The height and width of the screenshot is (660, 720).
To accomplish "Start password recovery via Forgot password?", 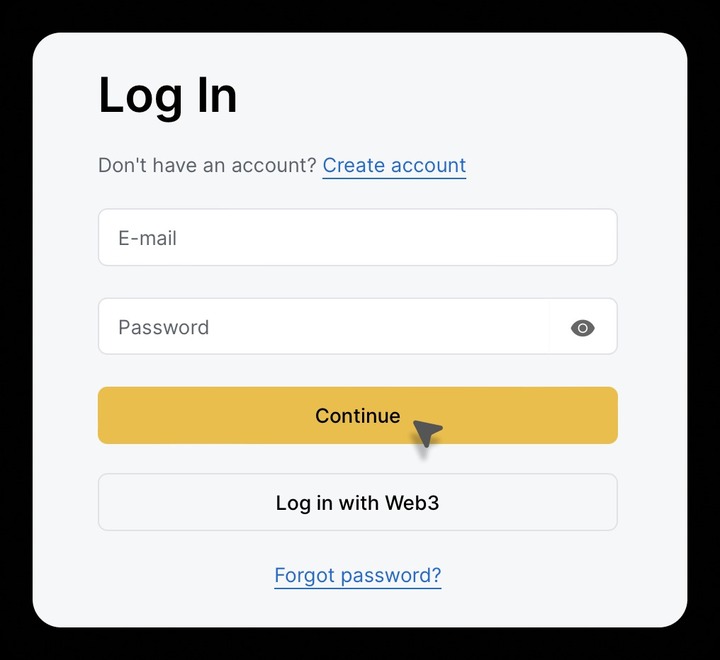I will [x=358, y=575].
